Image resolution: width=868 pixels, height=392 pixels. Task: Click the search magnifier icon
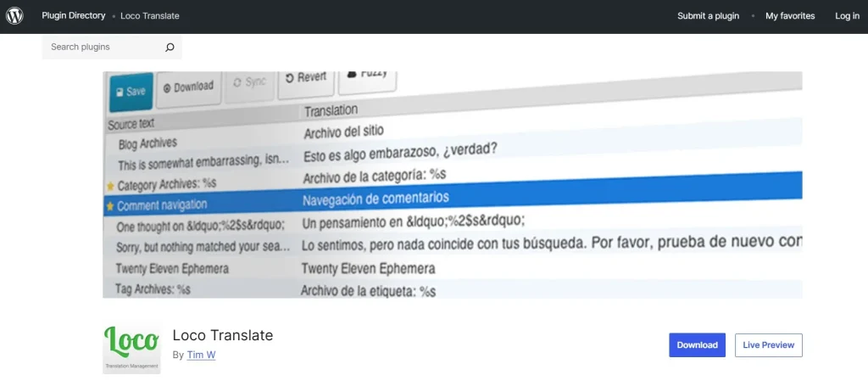point(170,48)
